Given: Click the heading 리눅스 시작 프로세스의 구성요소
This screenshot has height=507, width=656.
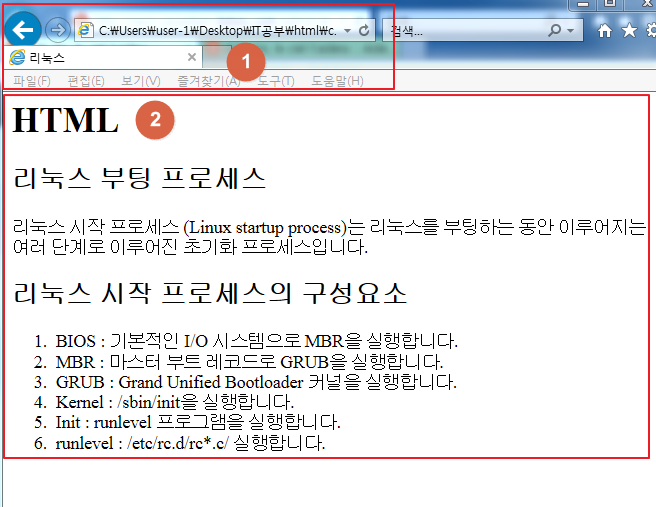Looking at the screenshot, I should coord(210,293).
